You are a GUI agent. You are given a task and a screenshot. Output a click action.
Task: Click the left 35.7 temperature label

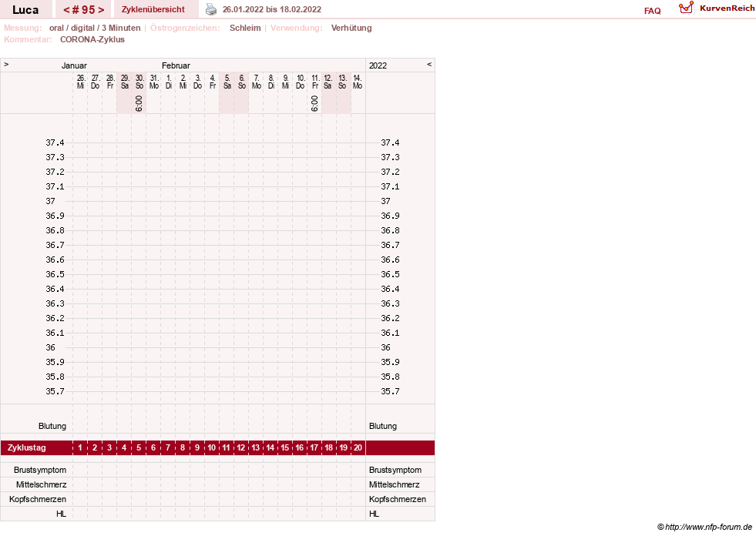click(55, 391)
